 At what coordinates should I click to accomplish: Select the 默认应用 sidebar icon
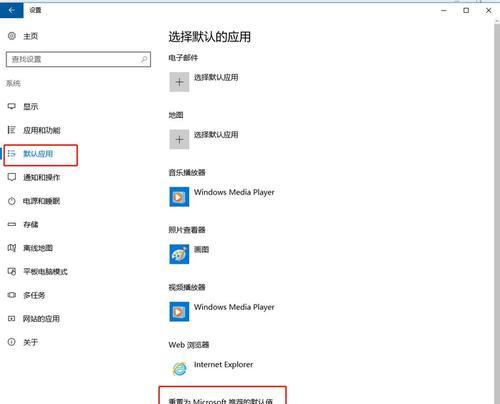(x=12, y=153)
